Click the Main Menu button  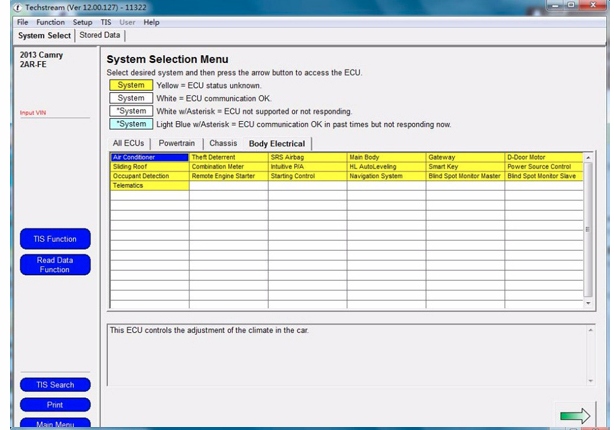pos(55,424)
